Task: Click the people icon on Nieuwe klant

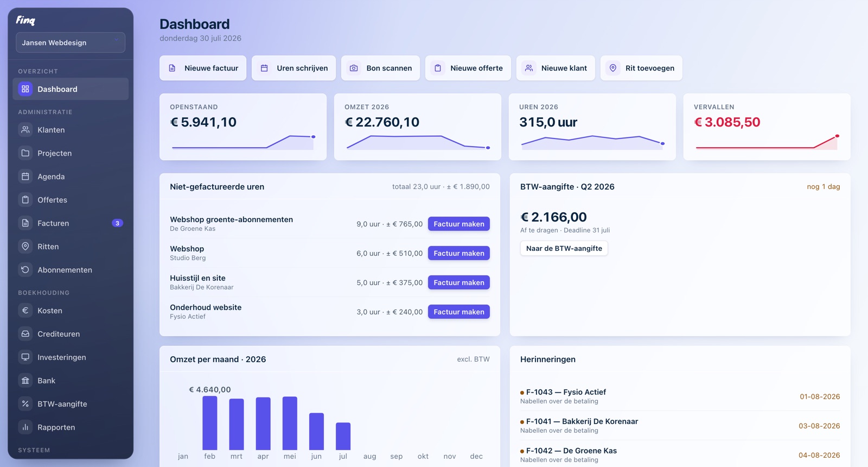Action: click(x=529, y=68)
